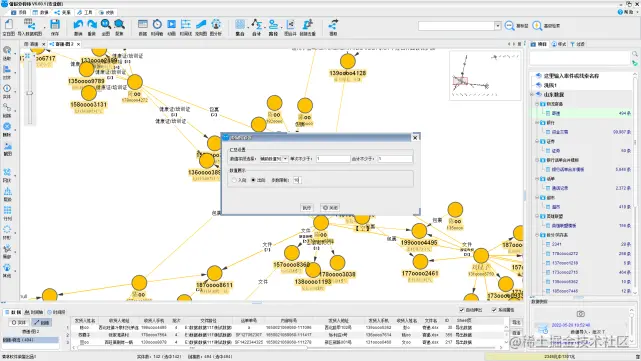Collapse the tree folder above the 2,372条 row
Viewport: 641px width, 361px height.
(537, 179)
